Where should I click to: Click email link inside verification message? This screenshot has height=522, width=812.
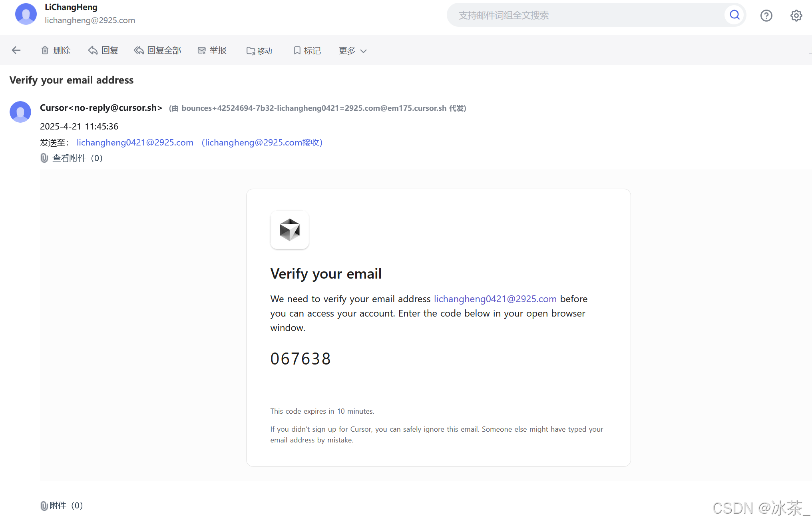pyautogui.click(x=495, y=299)
